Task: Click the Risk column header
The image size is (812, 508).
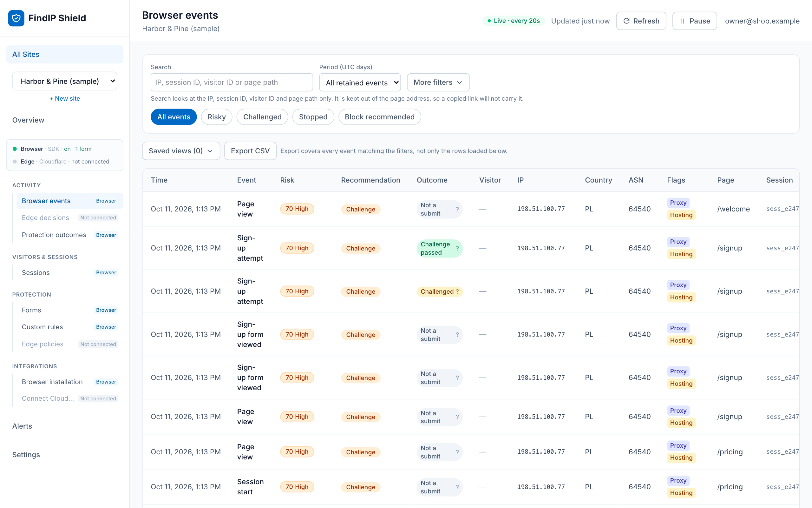Action: pyautogui.click(x=287, y=180)
